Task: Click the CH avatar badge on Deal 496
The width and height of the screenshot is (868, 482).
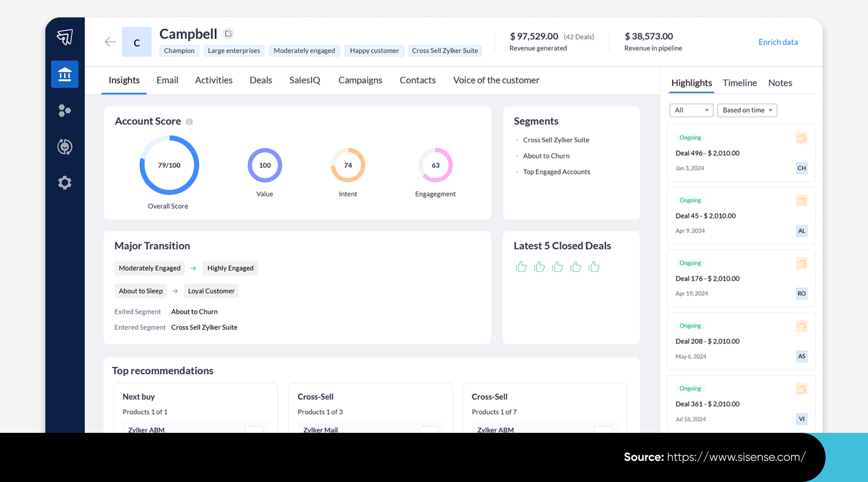Action: tap(801, 168)
